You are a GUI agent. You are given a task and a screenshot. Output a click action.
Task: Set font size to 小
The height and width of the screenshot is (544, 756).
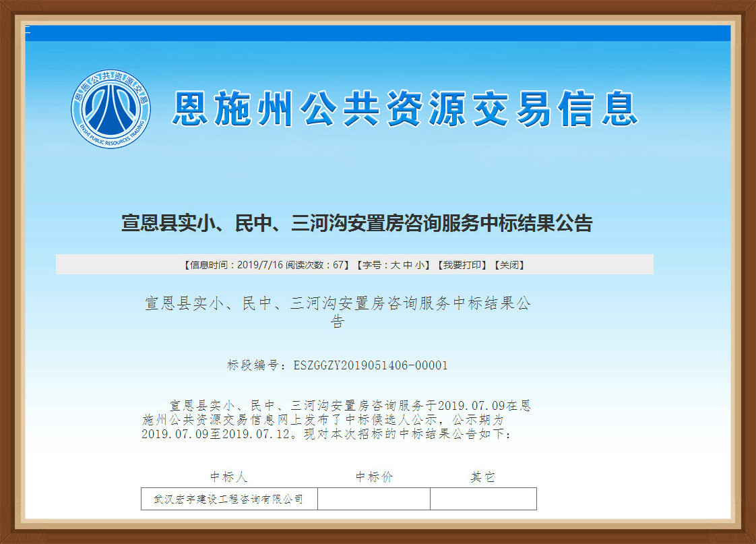click(420, 265)
